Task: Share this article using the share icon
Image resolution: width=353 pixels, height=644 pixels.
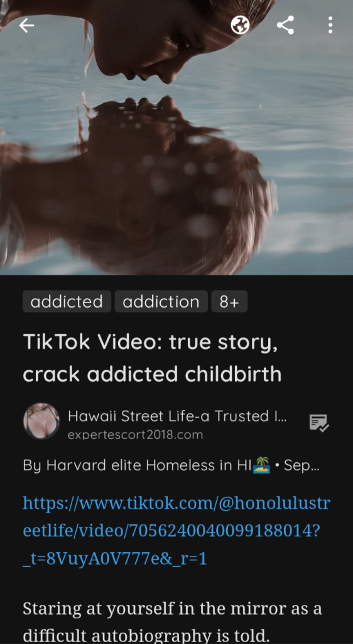Action: [x=286, y=25]
